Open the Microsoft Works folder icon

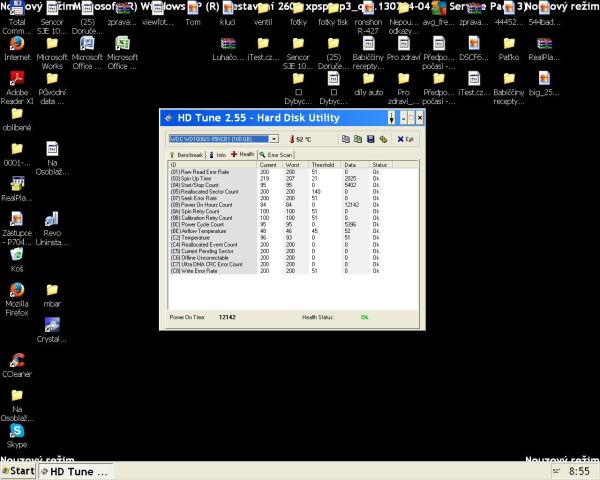pyautogui.click(x=52, y=53)
